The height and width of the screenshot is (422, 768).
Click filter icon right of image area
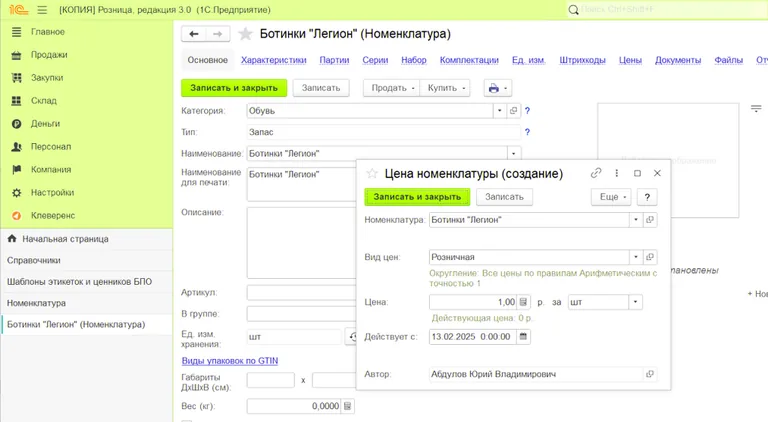756,109
